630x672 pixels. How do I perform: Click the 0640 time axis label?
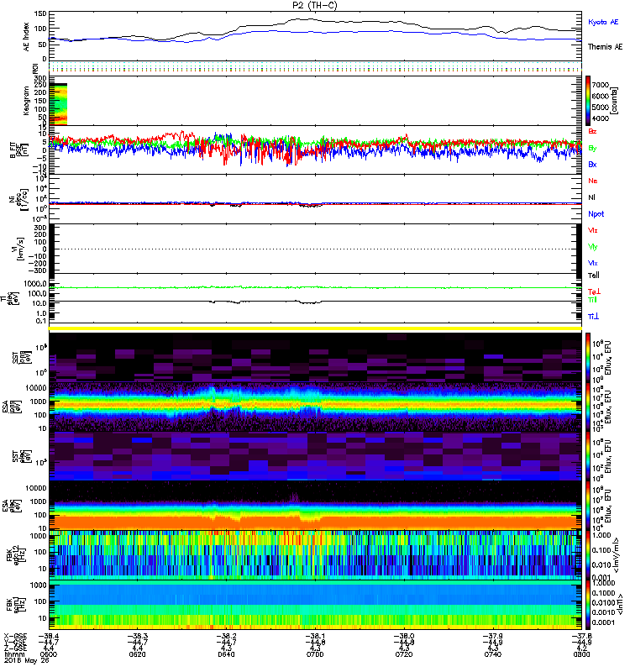click(226, 654)
